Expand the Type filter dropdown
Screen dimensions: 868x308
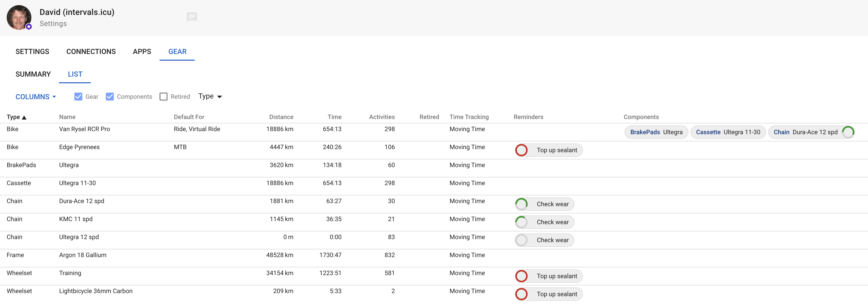point(210,97)
